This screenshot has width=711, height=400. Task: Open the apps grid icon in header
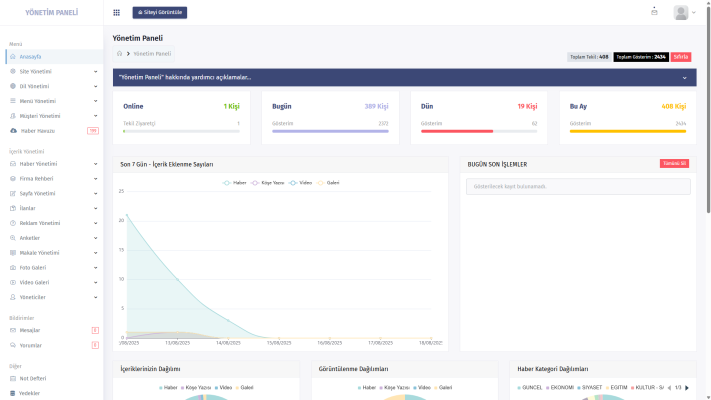(117, 13)
